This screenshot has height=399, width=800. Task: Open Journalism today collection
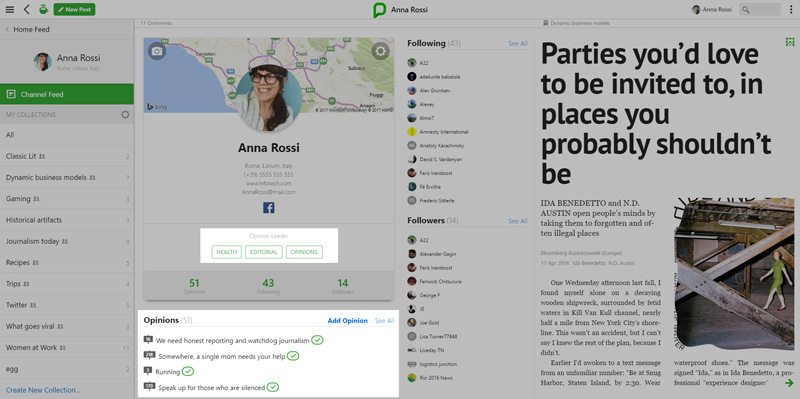tap(67, 241)
